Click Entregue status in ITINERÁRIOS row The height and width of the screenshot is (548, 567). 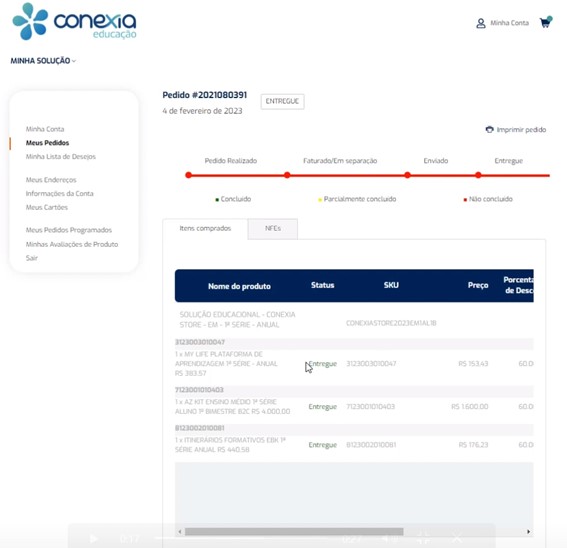pyautogui.click(x=323, y=445)
